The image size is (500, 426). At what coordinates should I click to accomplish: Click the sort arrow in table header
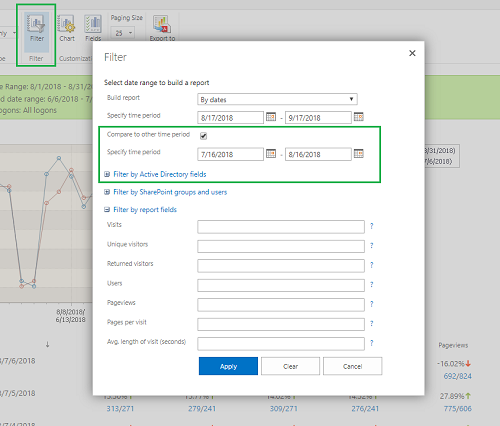pos(47,344)
